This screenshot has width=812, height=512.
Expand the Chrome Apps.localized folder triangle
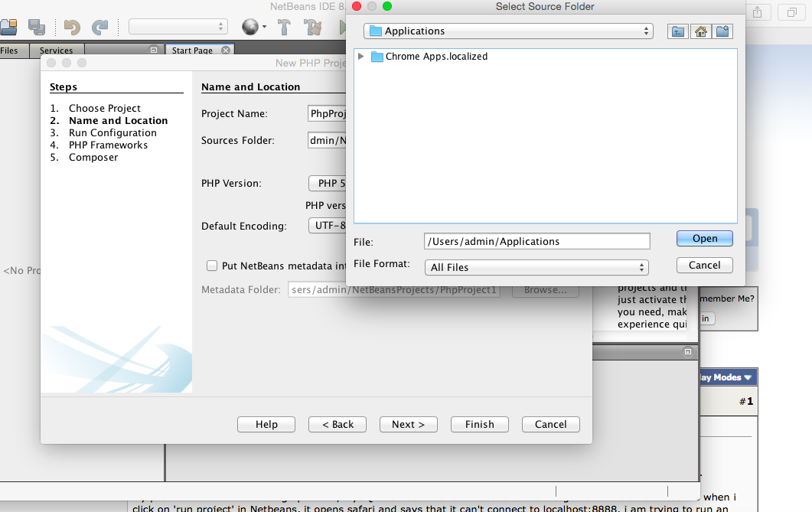click(x=361, y=57)
